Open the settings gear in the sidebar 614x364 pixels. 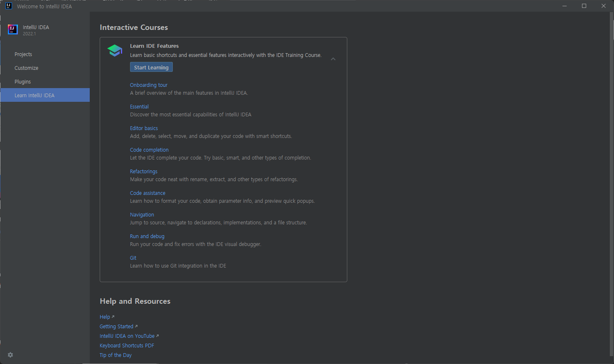click(x=10, y=355)
